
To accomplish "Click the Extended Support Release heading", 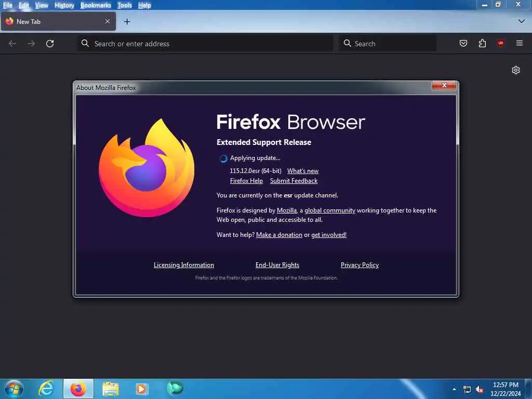I will (263, 142).
